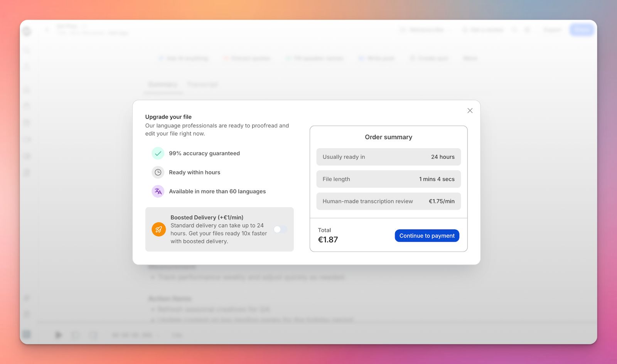Click the total price €1.87
Screen dimensions: 617x364
point(328,240)
